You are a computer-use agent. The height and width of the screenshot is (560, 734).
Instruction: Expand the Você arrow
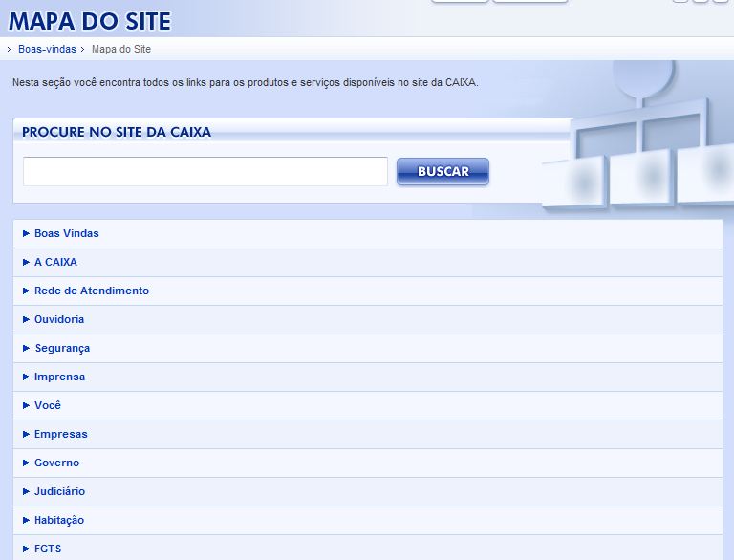(x=26, y=405)
